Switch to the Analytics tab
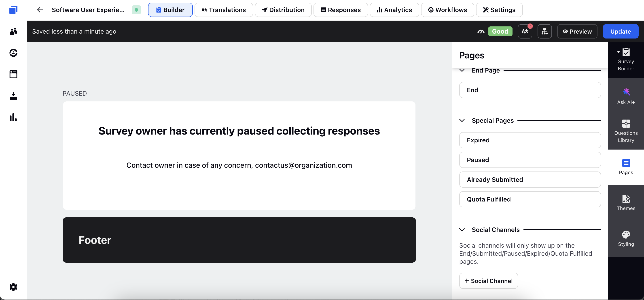 pyautogui.click(x=394, y=10)
